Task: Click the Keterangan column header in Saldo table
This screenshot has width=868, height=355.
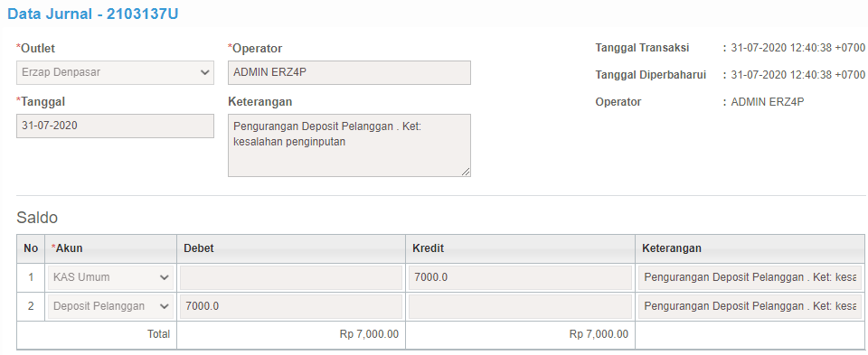Action: click(x=672, y=248)
